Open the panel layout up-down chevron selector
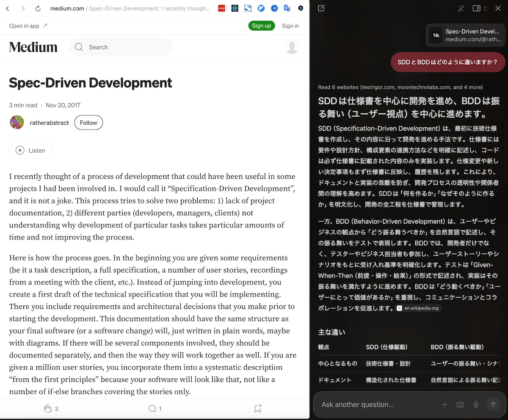This screenshot has height=420, width=508. (485, 8)
